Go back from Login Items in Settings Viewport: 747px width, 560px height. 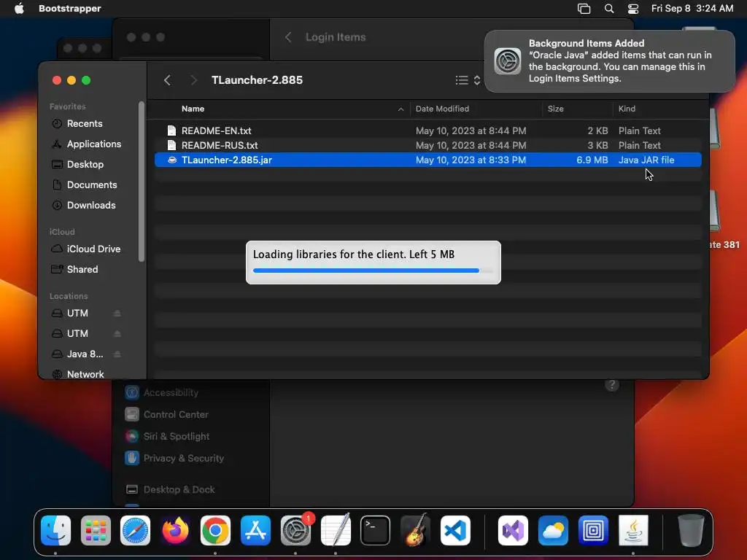(287, 37)
